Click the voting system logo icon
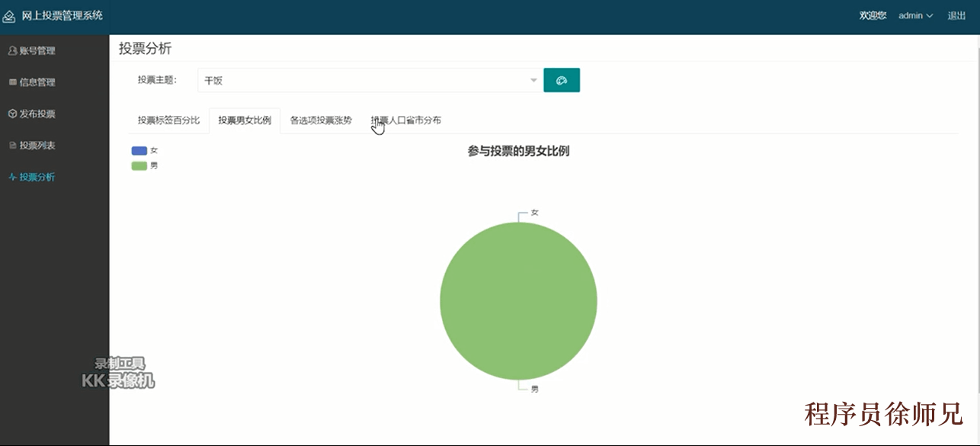Viewport: 980px width, 446px height. [x=9, y=16]
